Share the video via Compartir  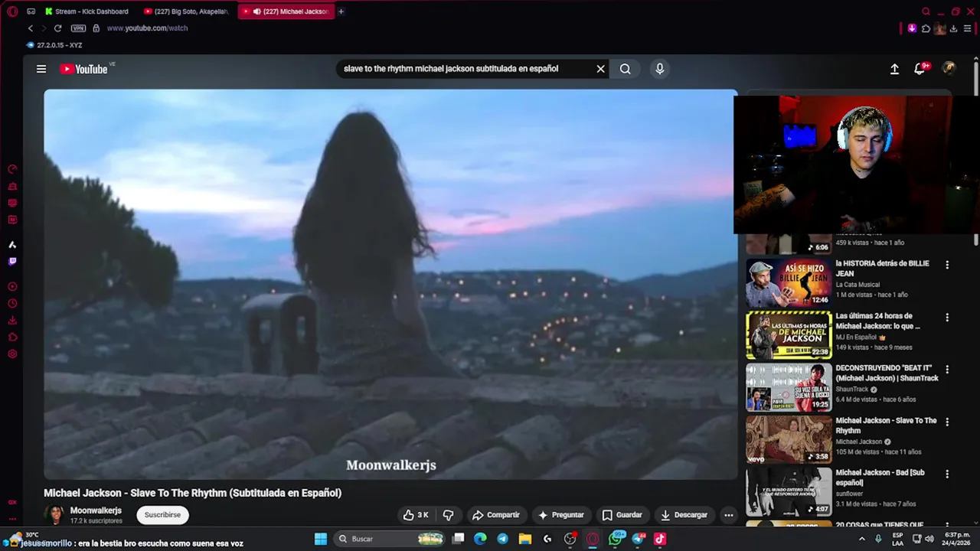pos(495,515)
